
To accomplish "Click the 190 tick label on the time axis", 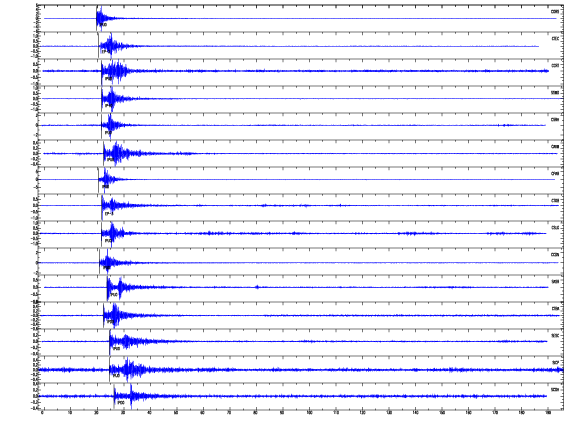I will 549,412.
